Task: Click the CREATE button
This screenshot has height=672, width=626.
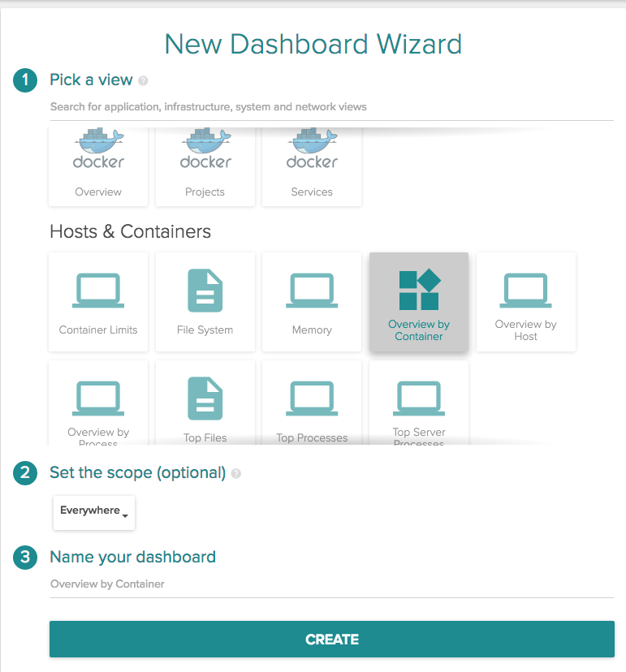Action: pyautogui.click(x=331, y=639)
